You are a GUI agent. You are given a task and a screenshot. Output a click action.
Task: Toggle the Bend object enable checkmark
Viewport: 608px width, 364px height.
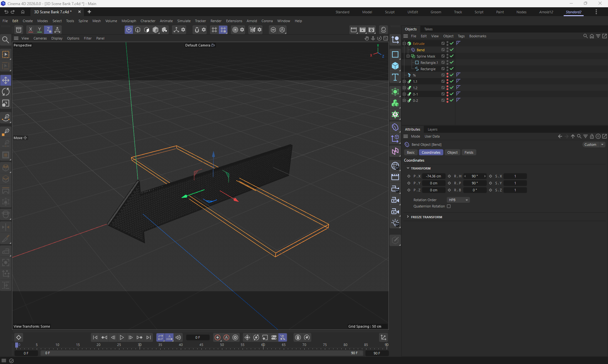click(452, 50)
